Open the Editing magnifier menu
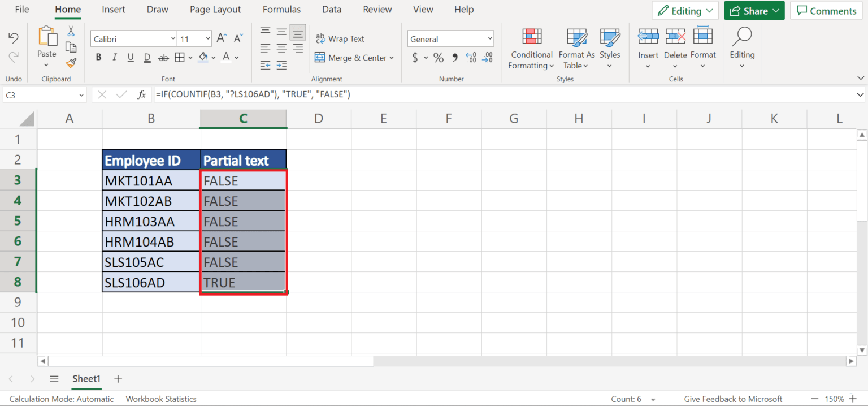This screenshot has width=868, height=406. [742, 46]
